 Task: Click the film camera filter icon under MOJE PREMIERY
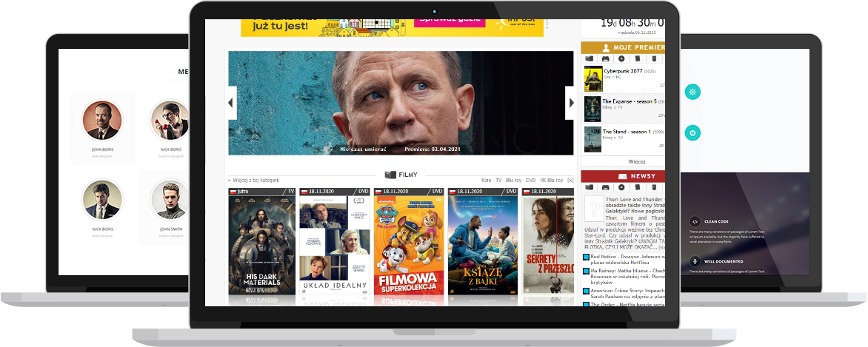[x=589, y=58]
